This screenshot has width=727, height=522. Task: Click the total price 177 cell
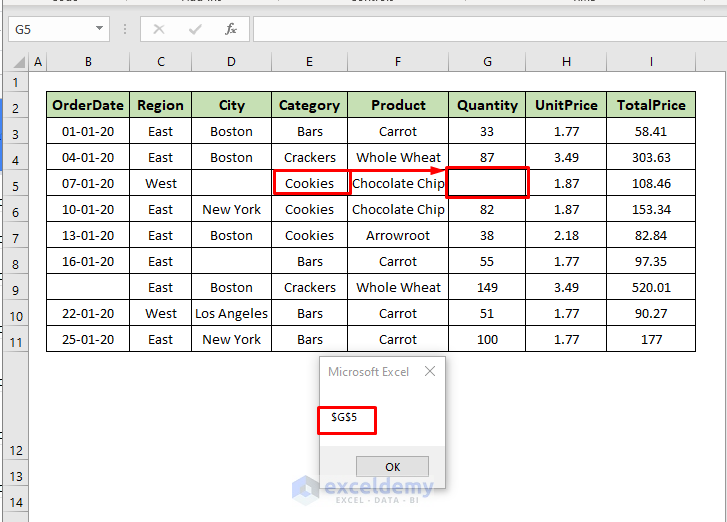point(651,339)
